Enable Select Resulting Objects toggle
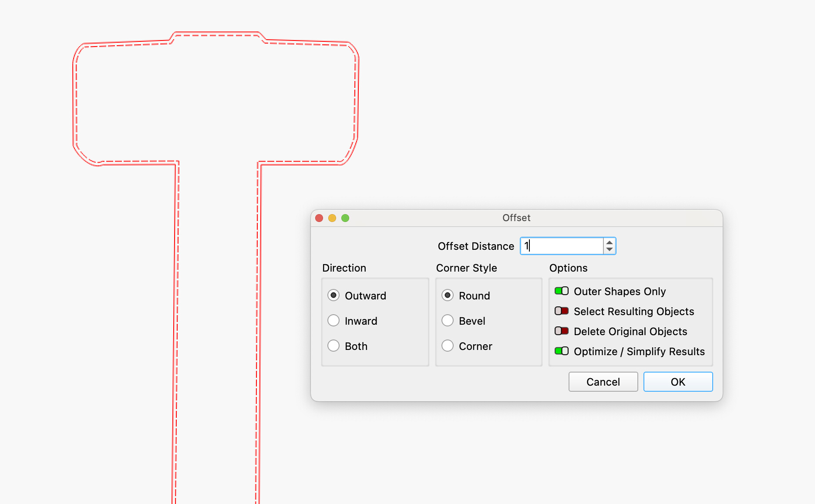This screenshot has width=815, height=504. (x=561, y=311)
